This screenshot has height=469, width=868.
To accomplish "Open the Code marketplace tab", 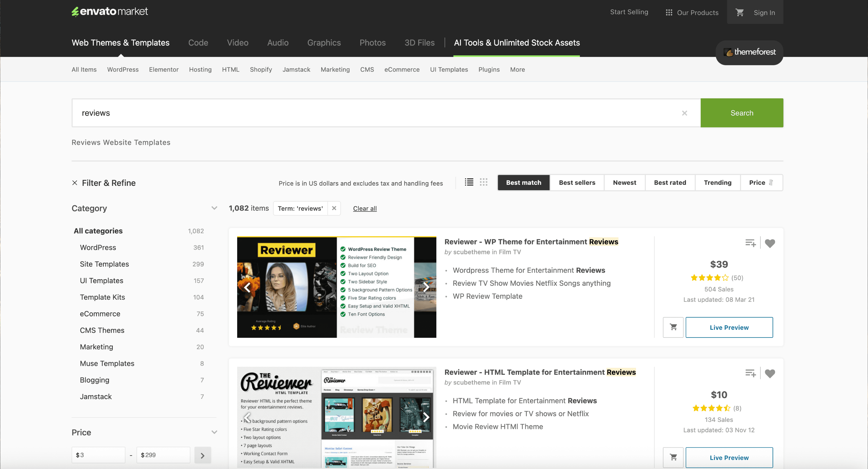I will 198,43.
